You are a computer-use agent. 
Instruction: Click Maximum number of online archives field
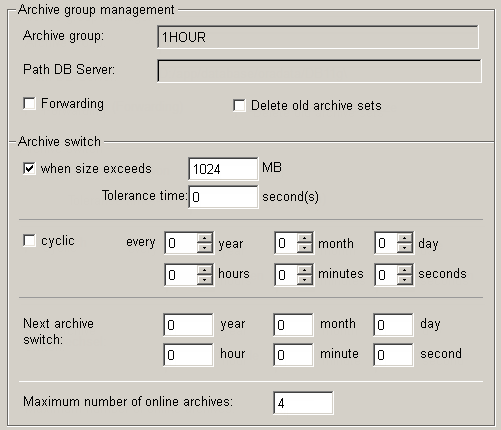click(303, 403)
